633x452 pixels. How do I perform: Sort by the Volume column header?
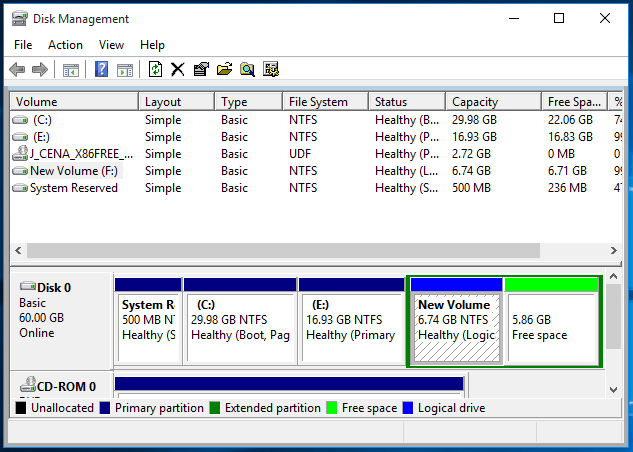[74, 102]
